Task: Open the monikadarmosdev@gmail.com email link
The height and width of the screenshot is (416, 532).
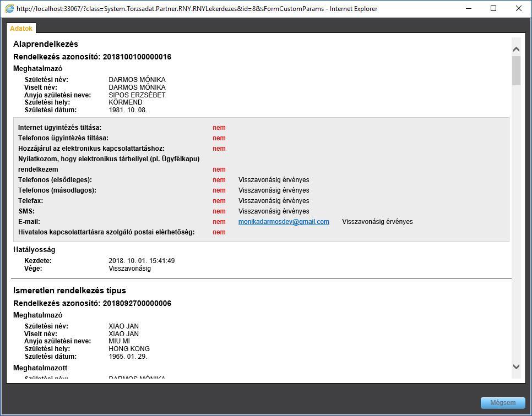Action: click(284, 222)
